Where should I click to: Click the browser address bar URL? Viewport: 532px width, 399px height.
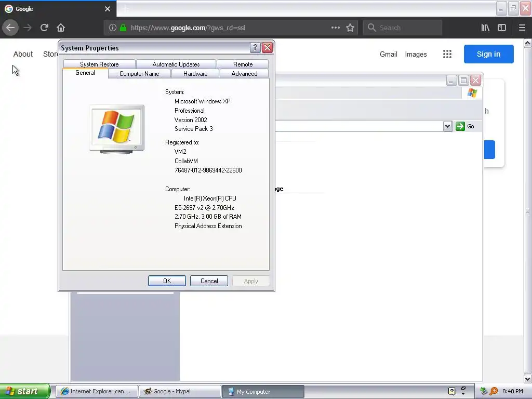pos(188,28)
